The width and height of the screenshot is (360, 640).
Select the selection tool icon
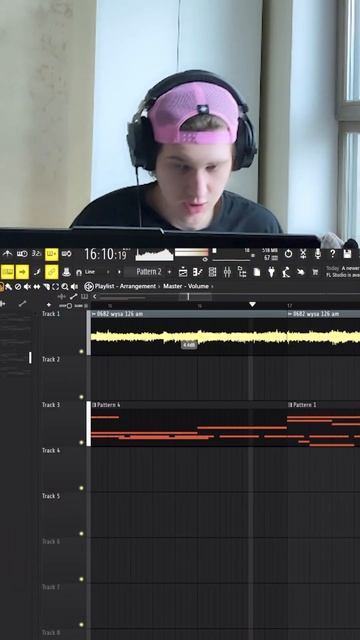pos(56,287)
